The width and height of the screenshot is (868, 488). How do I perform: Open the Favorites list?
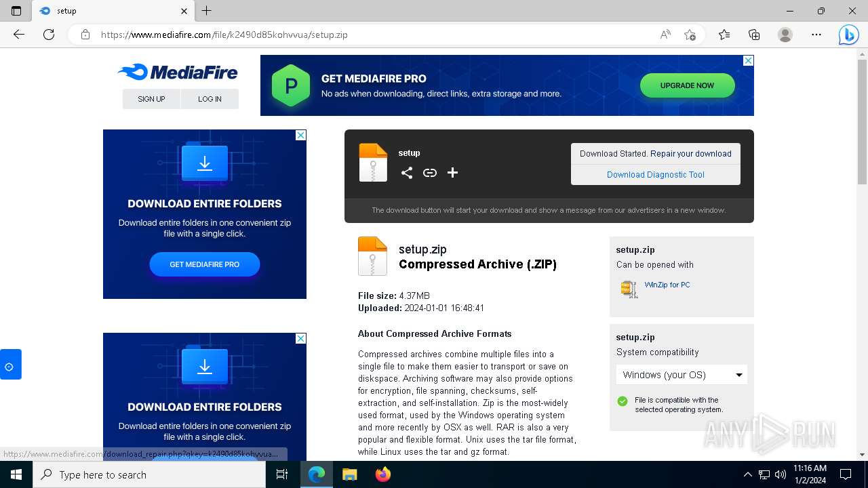[724, 35]
